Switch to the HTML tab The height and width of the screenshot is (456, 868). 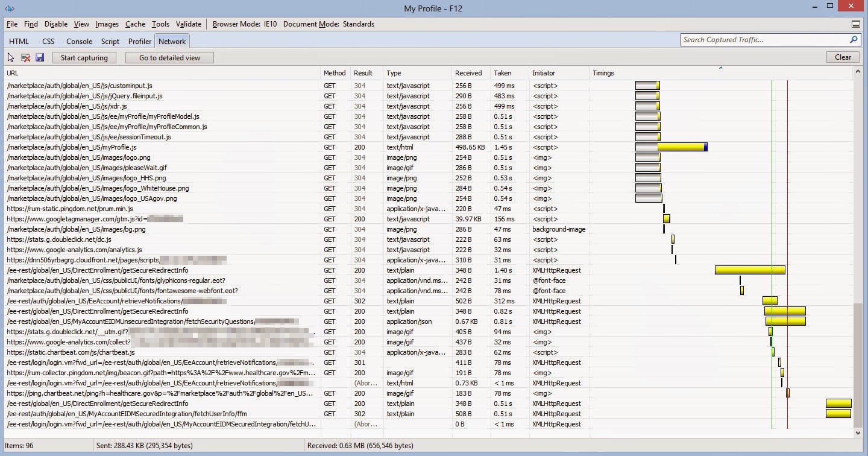pos(19,42)
